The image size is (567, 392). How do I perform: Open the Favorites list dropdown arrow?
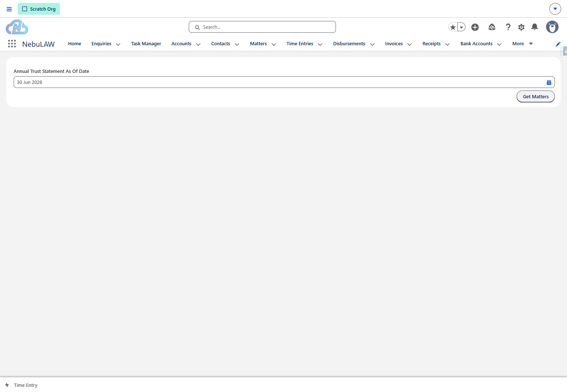[x=461, y=27]
